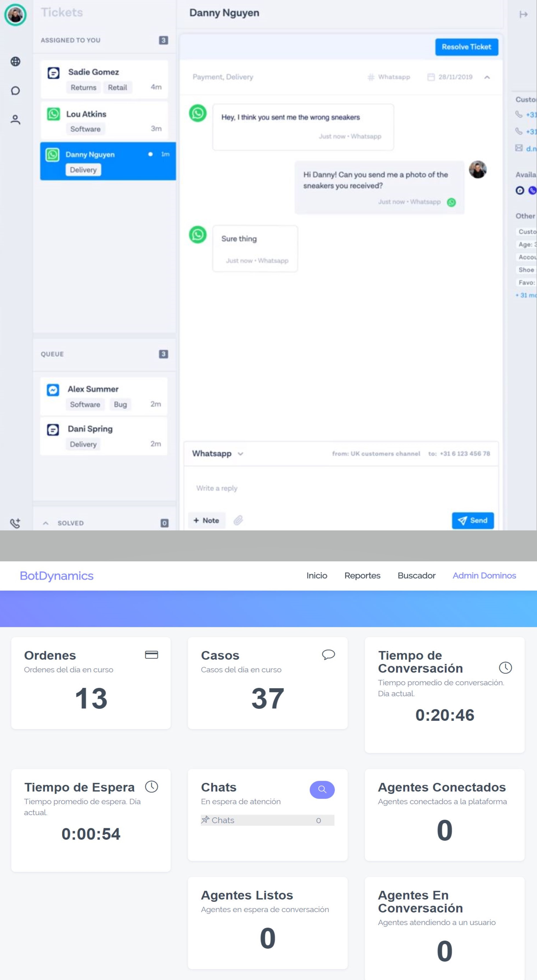Collapse the SOLVED section in the ticket list

click(46, 523)
